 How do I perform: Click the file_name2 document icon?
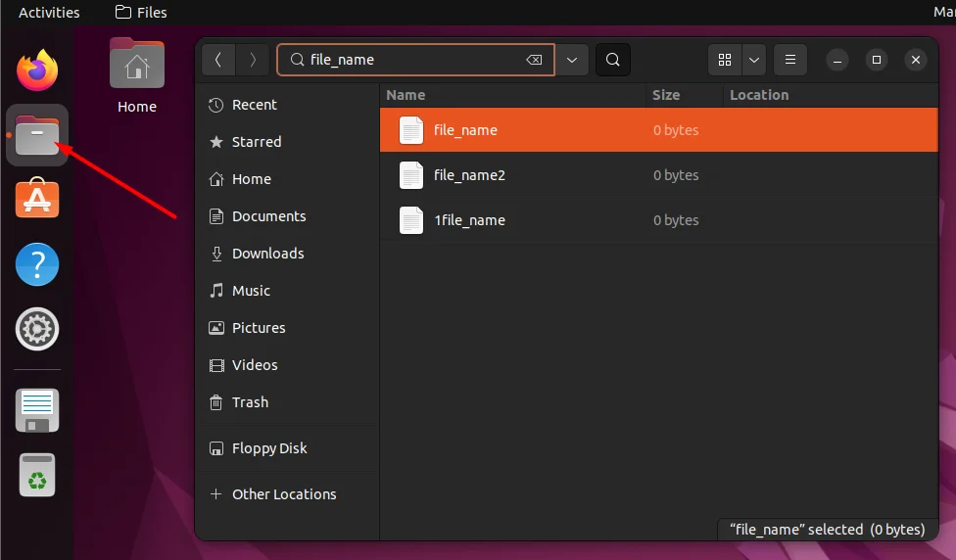(x=411, y=175)
